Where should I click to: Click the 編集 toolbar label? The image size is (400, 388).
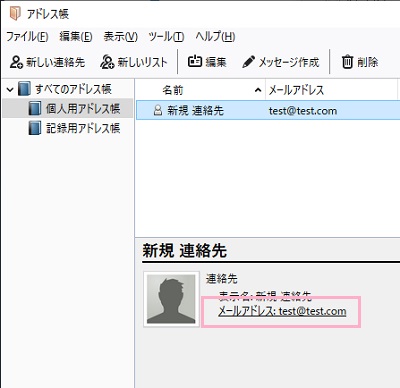coord(216,62)
